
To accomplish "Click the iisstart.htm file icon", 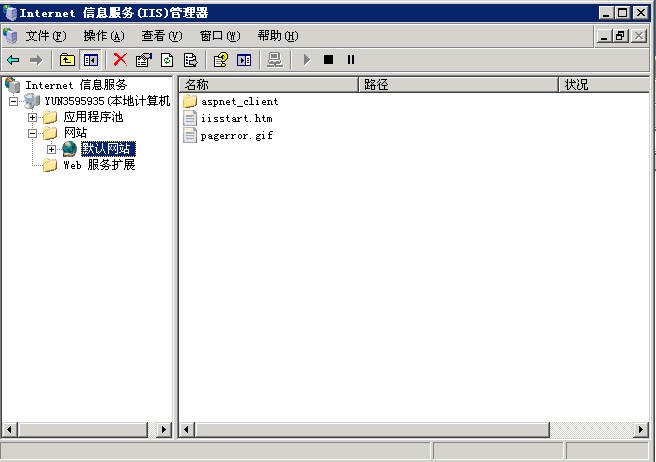I will coord(190,118).
